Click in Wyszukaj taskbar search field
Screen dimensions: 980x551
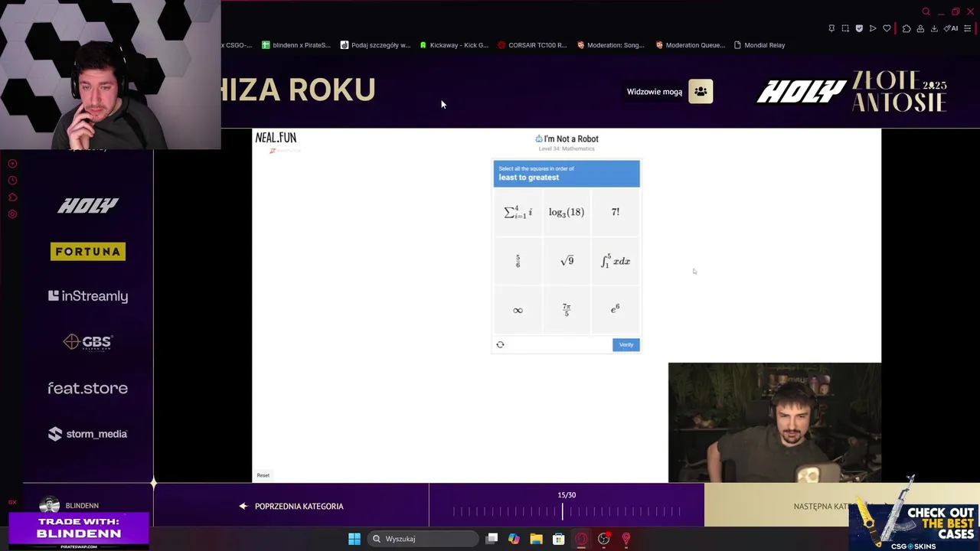[423, 539]
